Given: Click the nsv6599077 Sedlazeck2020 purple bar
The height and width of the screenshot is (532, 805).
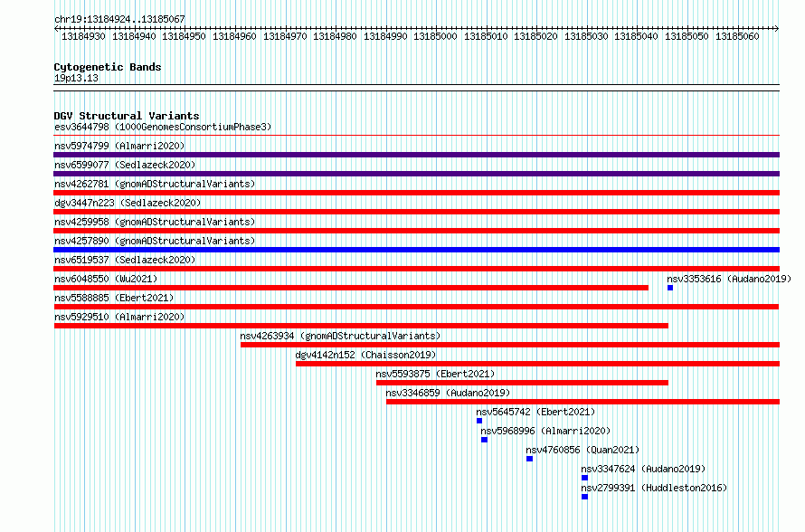Looking at the screenshot, I should click(416, 174).
